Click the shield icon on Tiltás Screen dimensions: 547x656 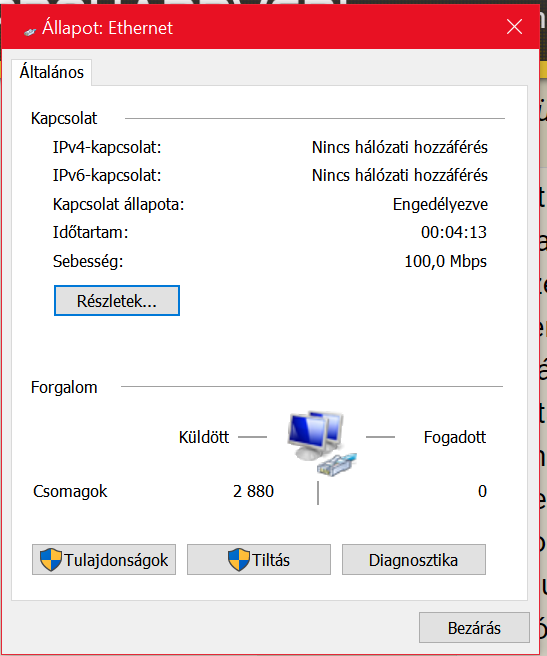pyautogui.click(x=239, y=560)
